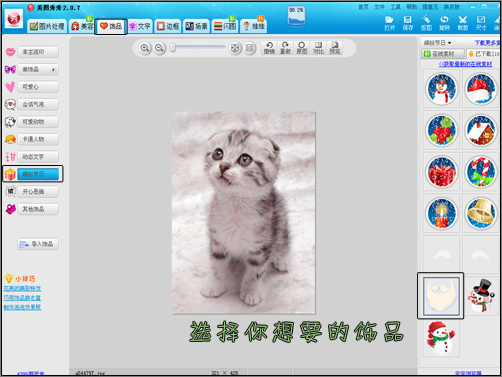Pick the candy cane sticker thumbnail

[480, 172]
